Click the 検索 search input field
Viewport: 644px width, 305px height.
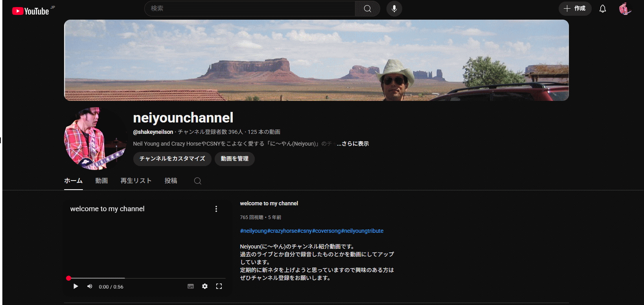point(250,9)
